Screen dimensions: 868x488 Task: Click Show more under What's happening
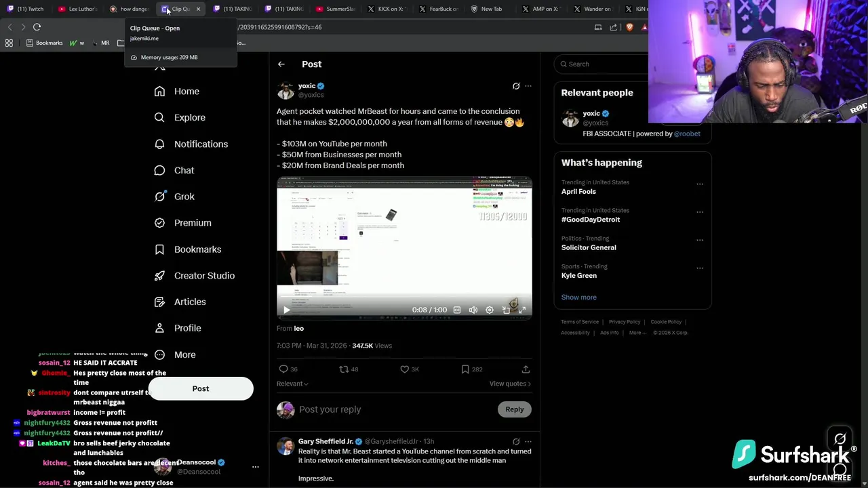(579, 297)
